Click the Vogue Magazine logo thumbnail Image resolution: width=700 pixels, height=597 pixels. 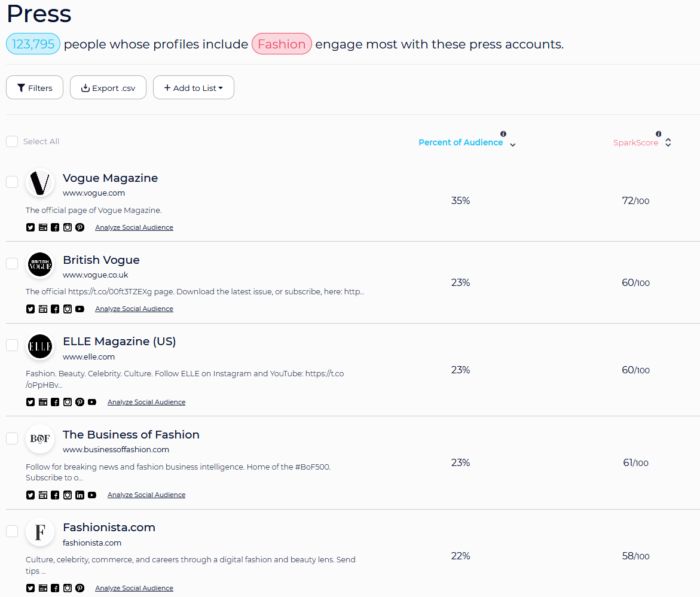click(40, 183)
